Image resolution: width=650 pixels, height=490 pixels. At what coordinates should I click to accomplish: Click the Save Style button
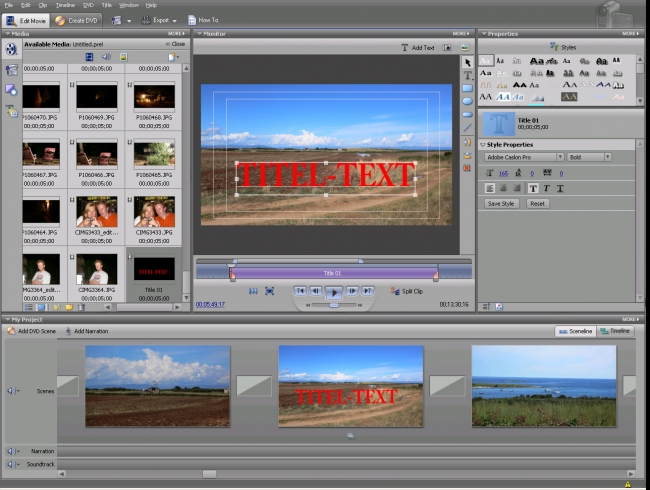pos(502,203)
